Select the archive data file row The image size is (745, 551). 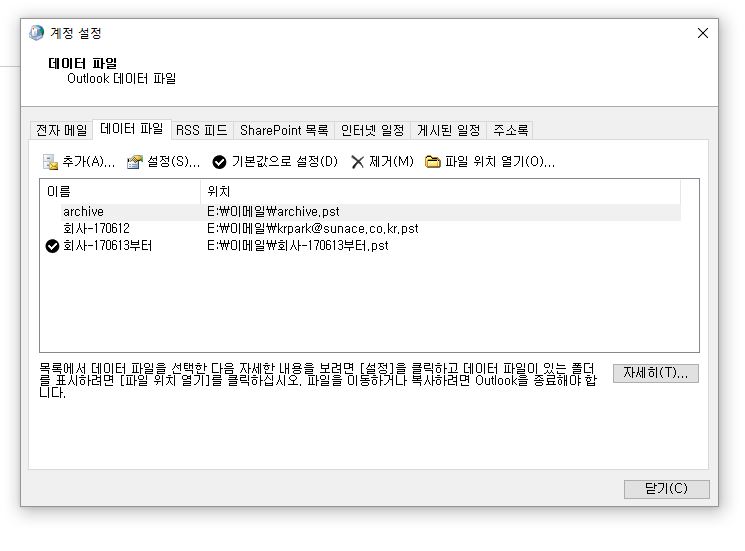(x=360, y=212)
